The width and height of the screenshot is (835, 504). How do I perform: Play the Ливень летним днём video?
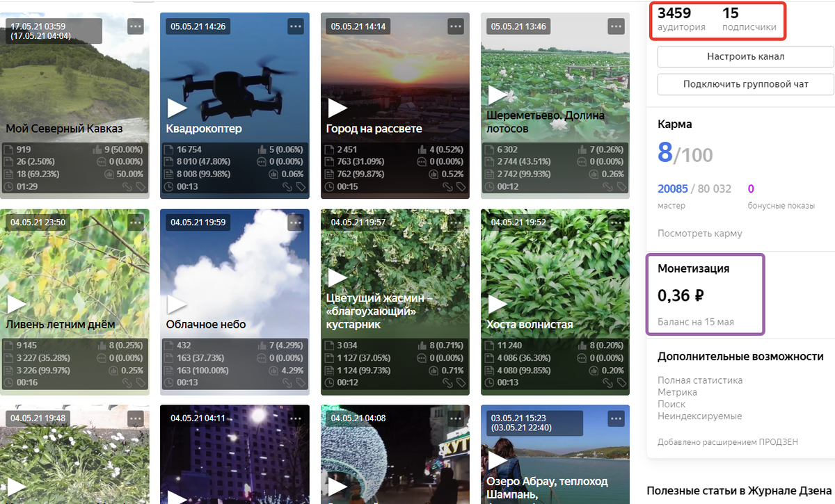point(17,304)
